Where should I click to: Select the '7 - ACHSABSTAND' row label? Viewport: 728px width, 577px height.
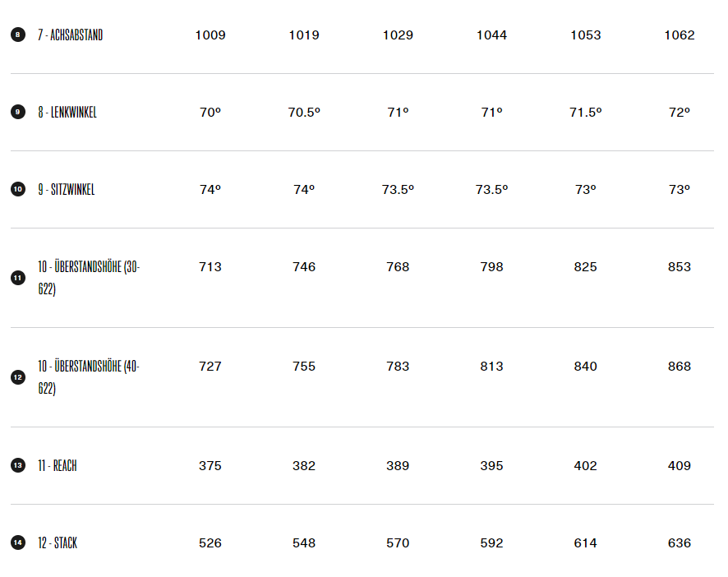pyautogui.click(x=70, y=35)
